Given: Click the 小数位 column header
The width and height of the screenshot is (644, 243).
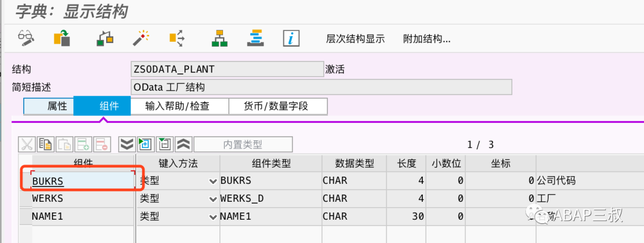Looking at the screenshot, I should [445, 163].
